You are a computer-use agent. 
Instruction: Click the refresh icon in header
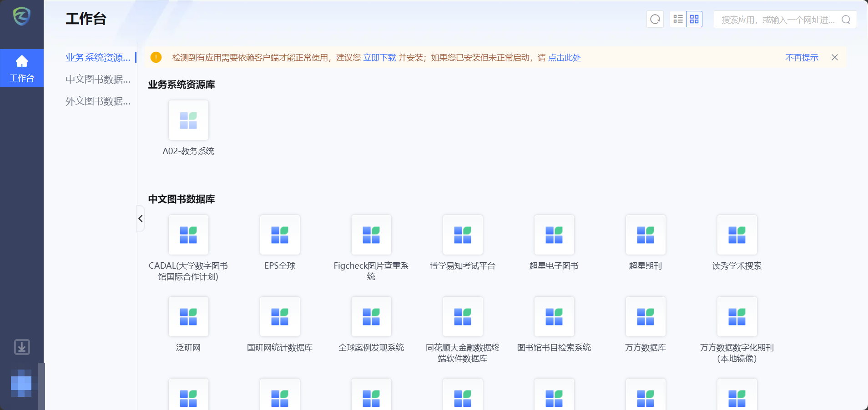(655, 19)
